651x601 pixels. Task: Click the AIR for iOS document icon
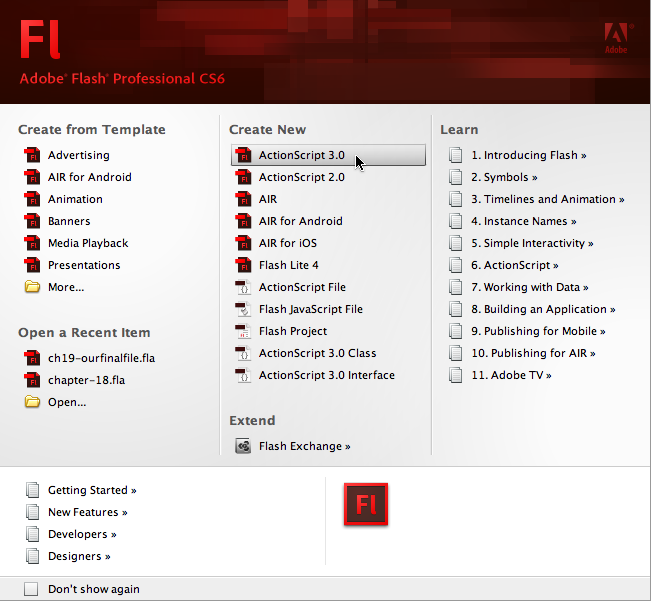pos(242,243)
